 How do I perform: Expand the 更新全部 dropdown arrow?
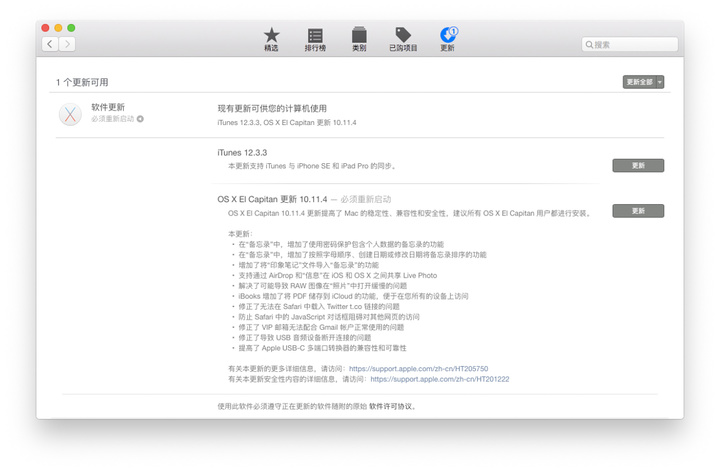click(660, 82)
